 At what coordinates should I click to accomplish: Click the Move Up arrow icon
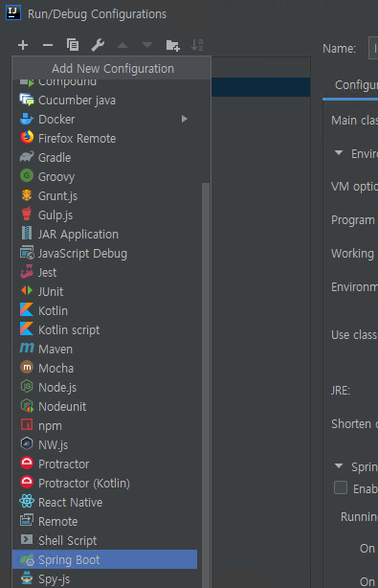click(x=122, y=45)
